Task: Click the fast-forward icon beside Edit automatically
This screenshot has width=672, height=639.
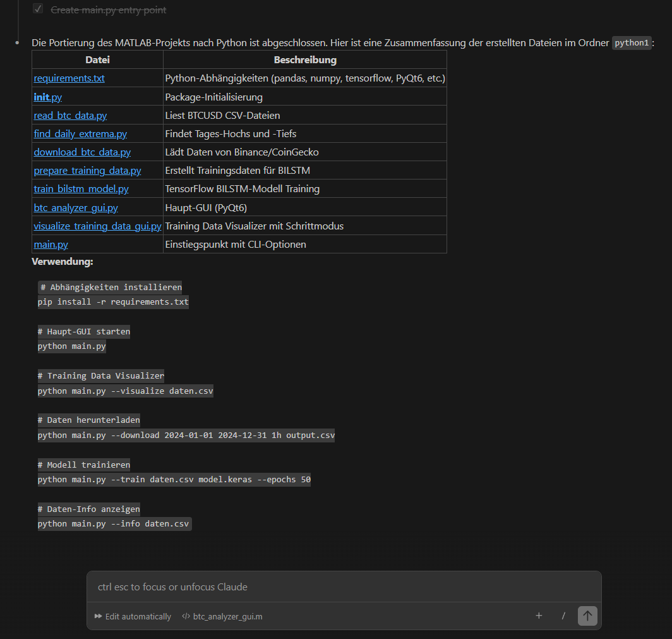Action: pyautogui.click(x=99, y=616)
